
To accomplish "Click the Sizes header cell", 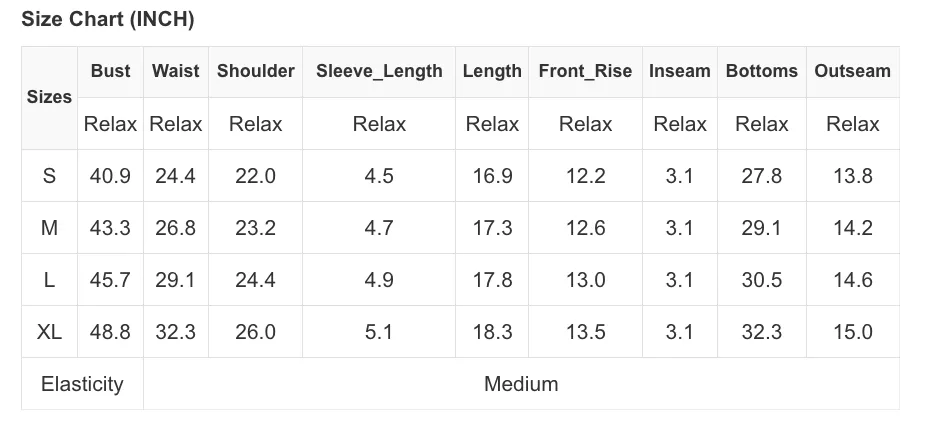I will pos(49,97).
